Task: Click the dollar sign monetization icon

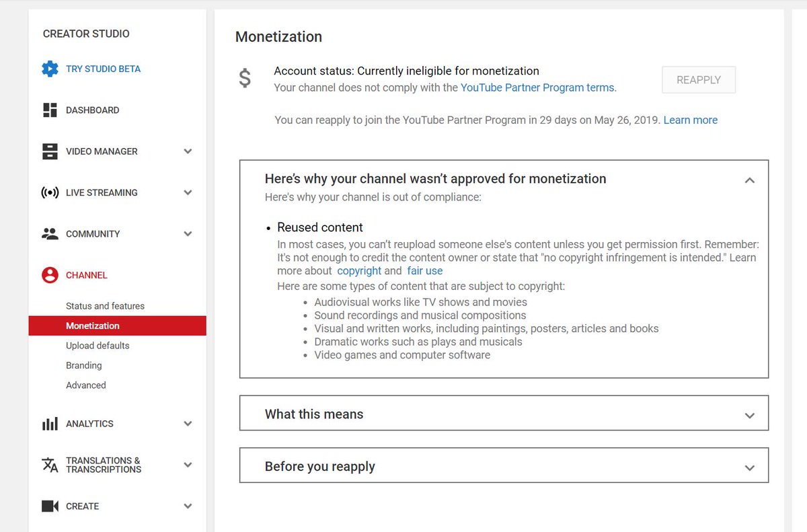Action: click(245, 78)
